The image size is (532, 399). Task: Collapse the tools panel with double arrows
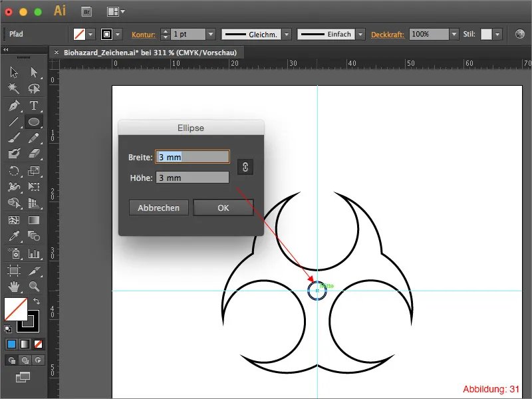click(x=6, y=49)
